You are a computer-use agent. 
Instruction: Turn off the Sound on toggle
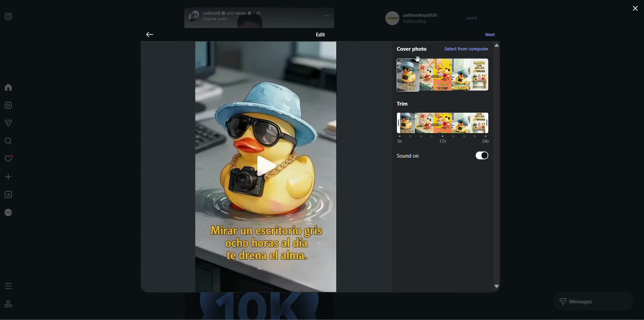click(482, 156)
